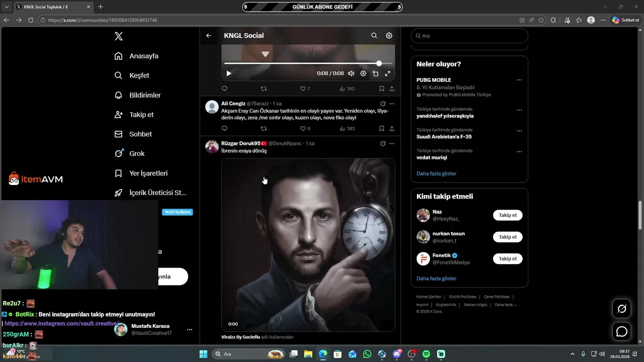Screen dimensions: 644x362
Task: Open Hizmet Şartları footer link
Action: pos(429,297)
